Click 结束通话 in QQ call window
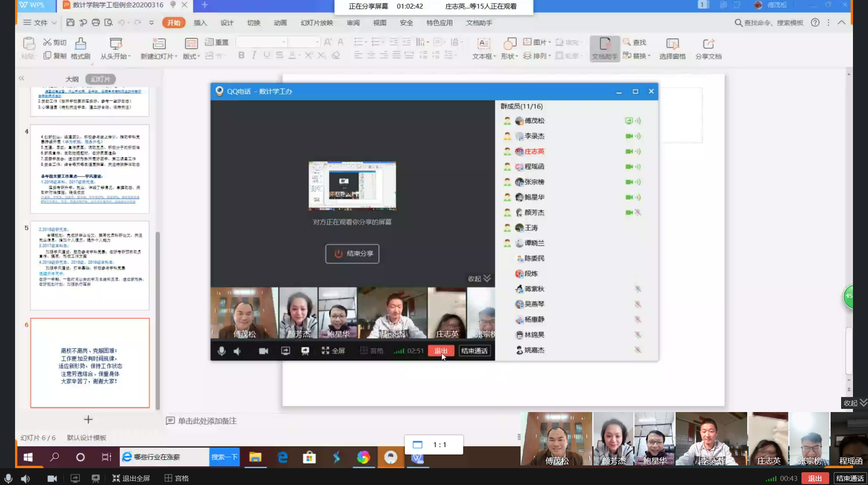The width and height of the screenshot is (868, 485). 474,351
